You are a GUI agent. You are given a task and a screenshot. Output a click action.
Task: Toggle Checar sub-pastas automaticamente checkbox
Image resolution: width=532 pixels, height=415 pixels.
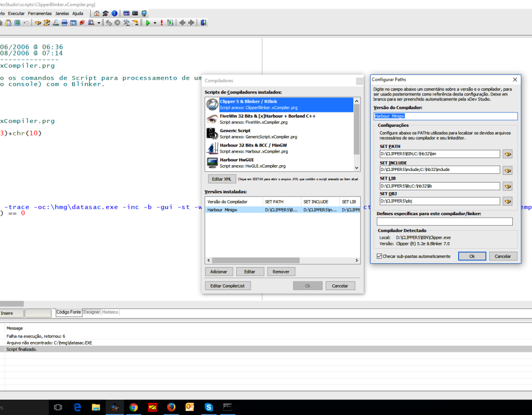pyautogui.click(x=379, y=256)
